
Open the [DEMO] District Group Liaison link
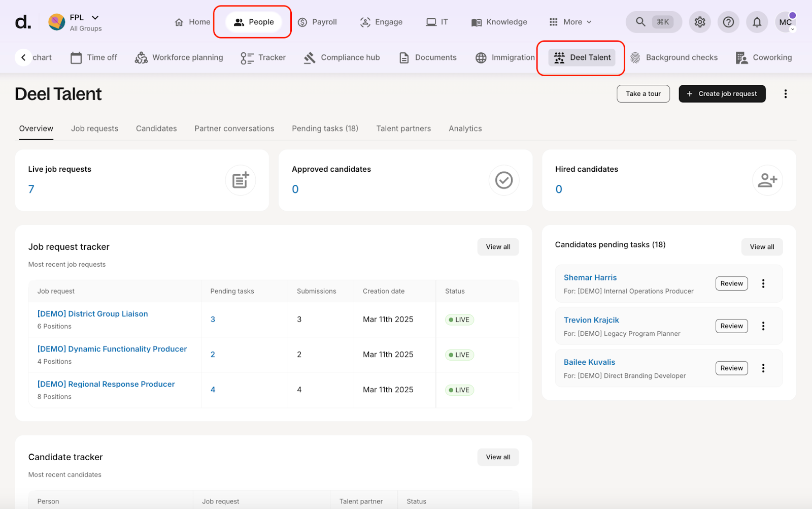[x=93, y=314]
